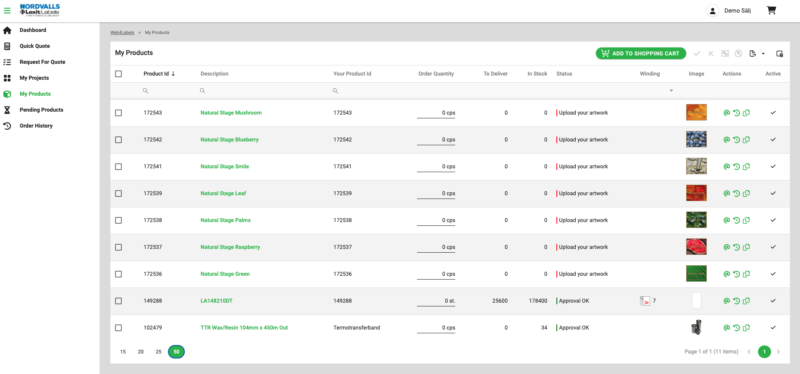Check the box for product 149288

(x=118, y=301)
